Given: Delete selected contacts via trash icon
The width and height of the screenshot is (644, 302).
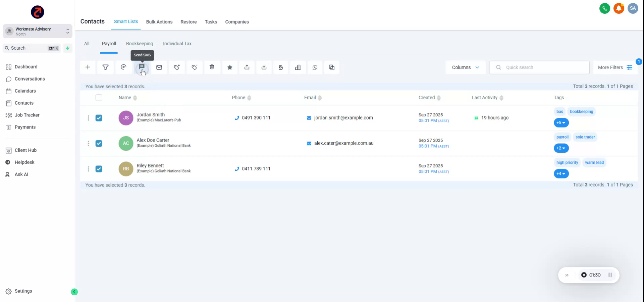Looking at the screenshot, I should coord(212,67).
